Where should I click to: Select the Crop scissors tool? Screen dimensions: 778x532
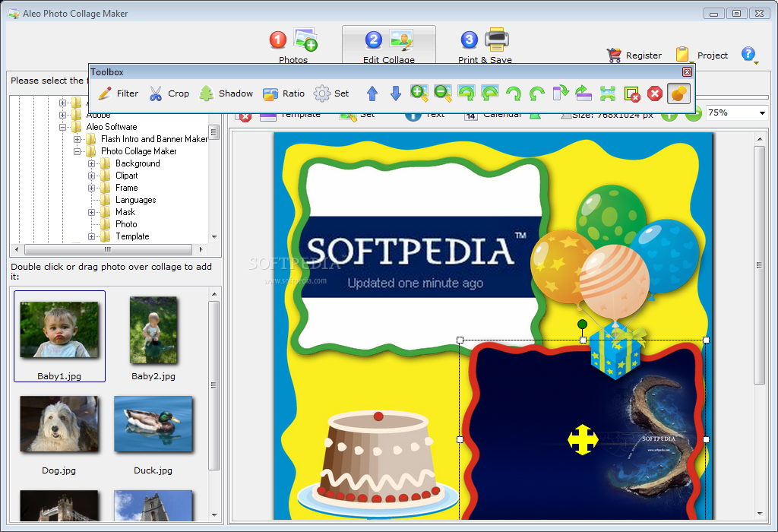pyautogui.click(x=169, y=93)
